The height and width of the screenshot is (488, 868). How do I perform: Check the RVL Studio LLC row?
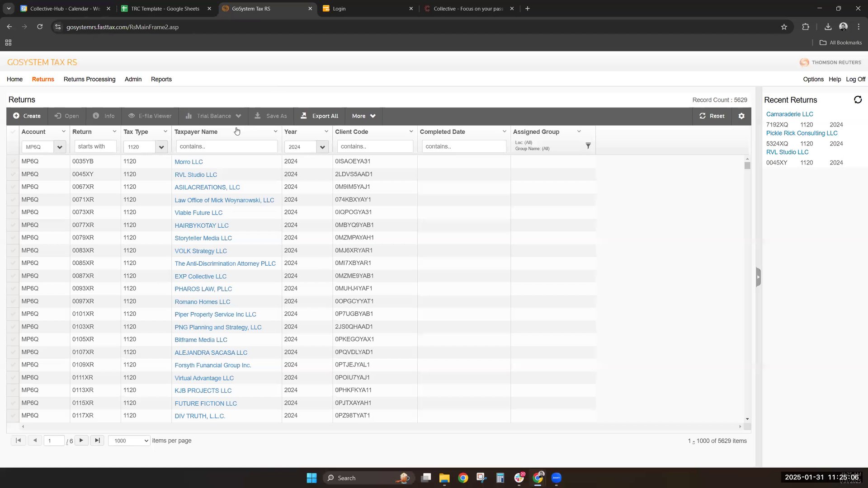coord(13,174)
